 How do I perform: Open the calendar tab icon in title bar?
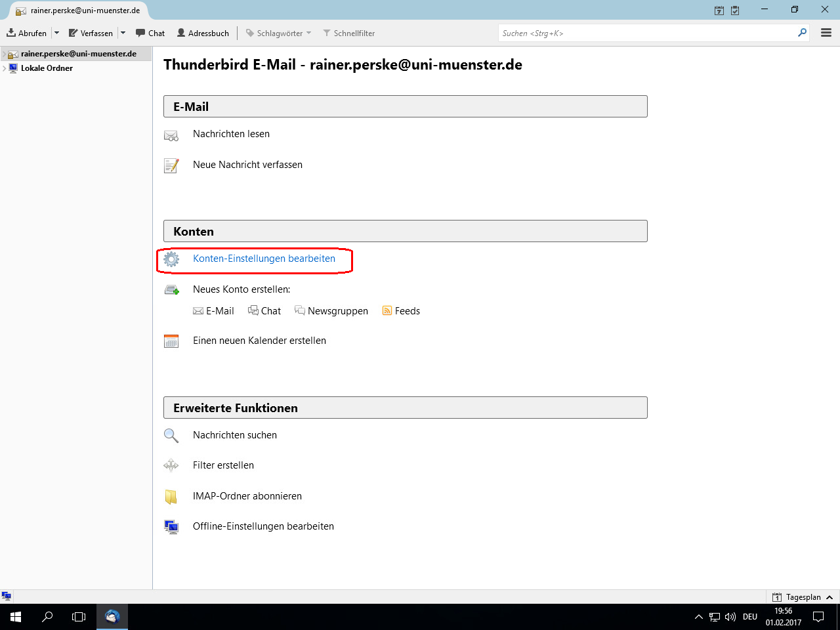pos(719,10)
